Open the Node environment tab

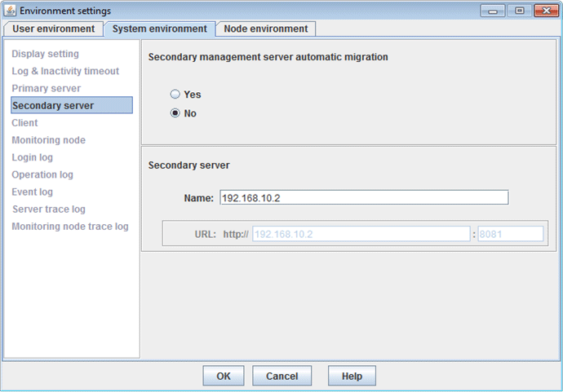click(266, 29)
